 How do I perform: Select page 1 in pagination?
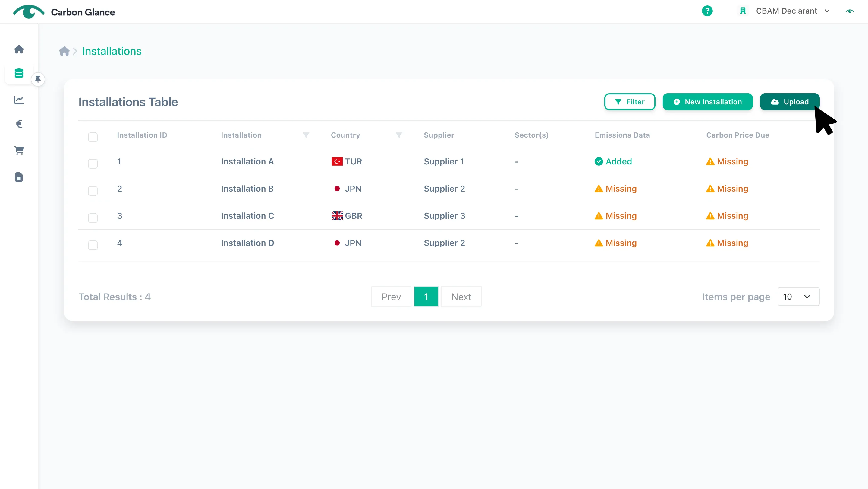coord(426,297)
